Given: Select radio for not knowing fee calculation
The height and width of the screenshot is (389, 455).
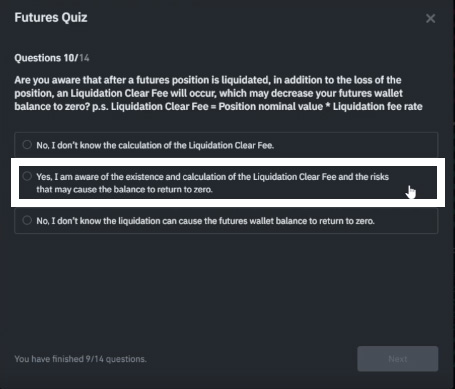Looking at the screenshot, I should (27, 145).
